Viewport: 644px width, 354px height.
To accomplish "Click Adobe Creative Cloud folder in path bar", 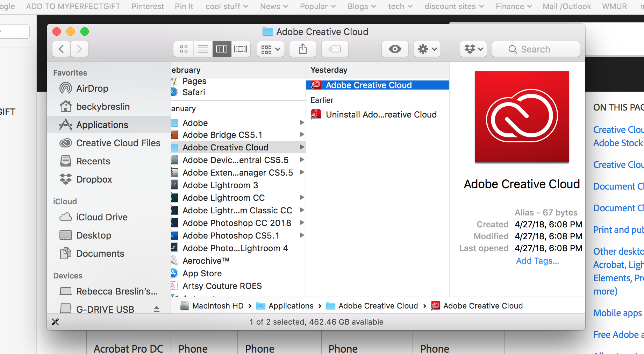I will tap(372, 306).
